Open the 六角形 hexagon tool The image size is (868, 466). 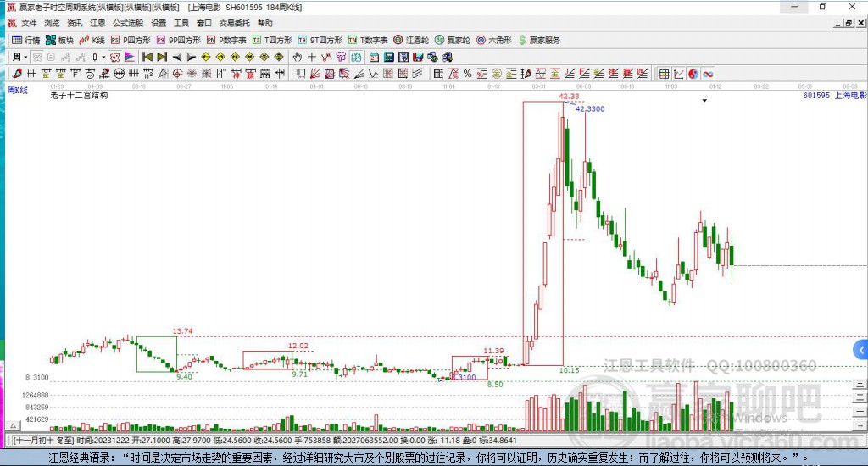(x=494, y=40)
